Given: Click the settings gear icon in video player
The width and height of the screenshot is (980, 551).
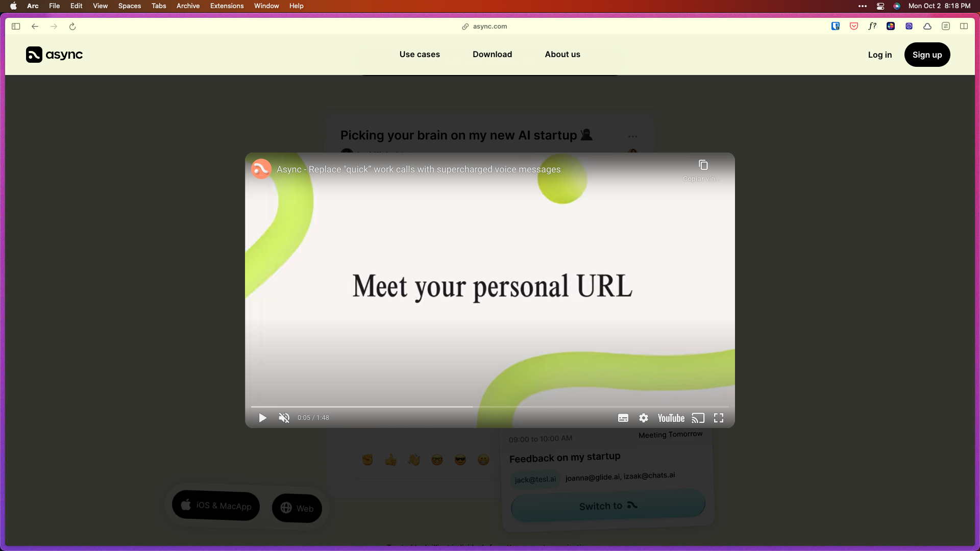Looking at the screenshot, I should [643, 418].
